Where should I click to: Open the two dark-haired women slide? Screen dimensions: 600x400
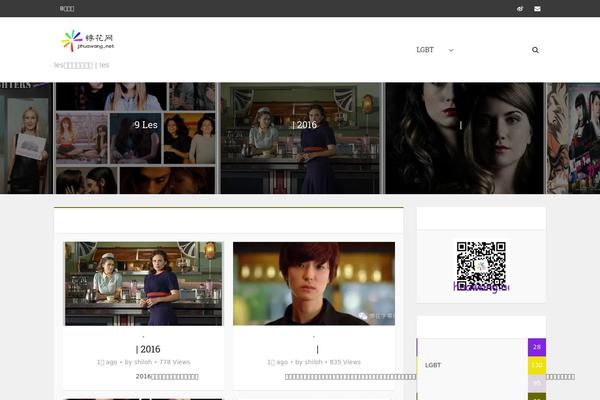(x=464, y=138)
